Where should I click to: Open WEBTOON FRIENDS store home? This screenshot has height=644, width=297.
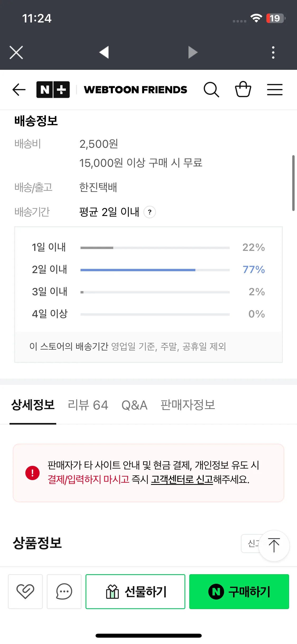(135, 90)
